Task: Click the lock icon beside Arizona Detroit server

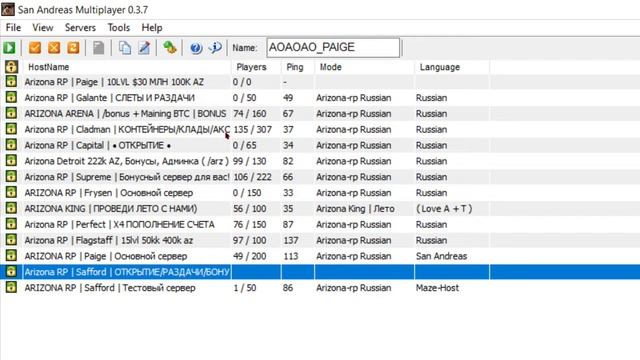Action: coord(11,161)
